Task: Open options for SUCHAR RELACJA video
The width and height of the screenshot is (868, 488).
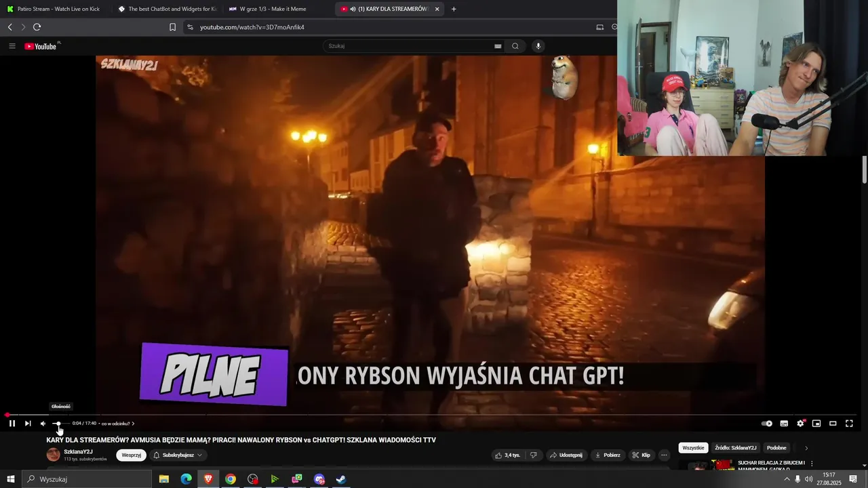Action: (x=812, y=464)
